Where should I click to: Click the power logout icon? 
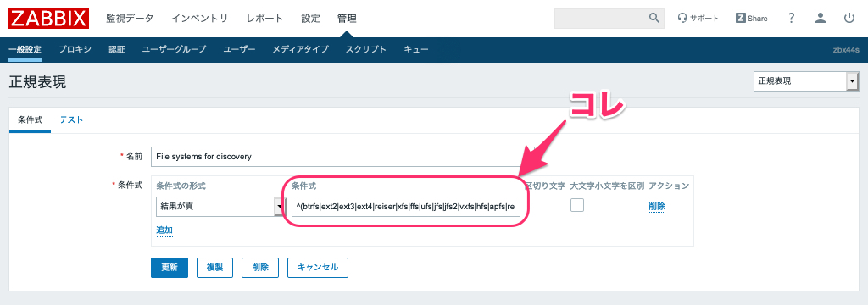click(849, 19)
